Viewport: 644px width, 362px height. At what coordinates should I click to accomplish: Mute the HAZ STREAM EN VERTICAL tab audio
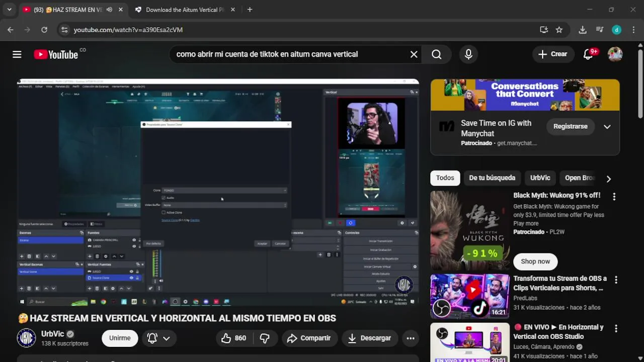pos(109,10)
